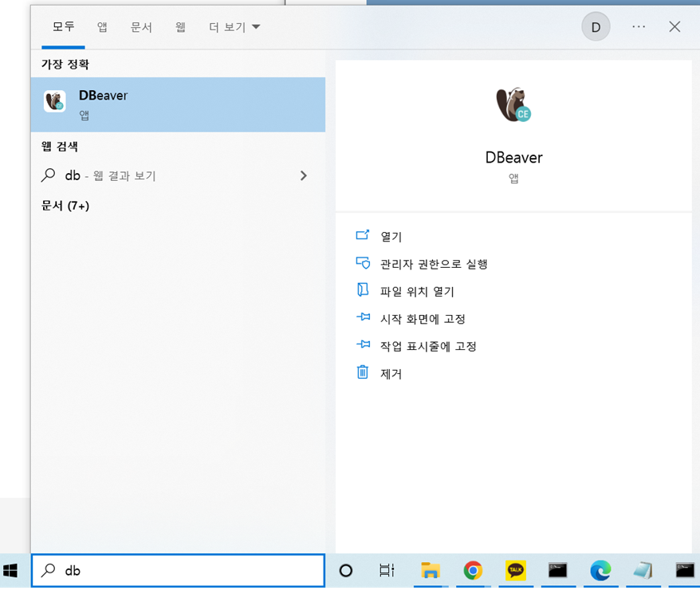Open the rightmost command prompt in taskbar

pos(685,570)
